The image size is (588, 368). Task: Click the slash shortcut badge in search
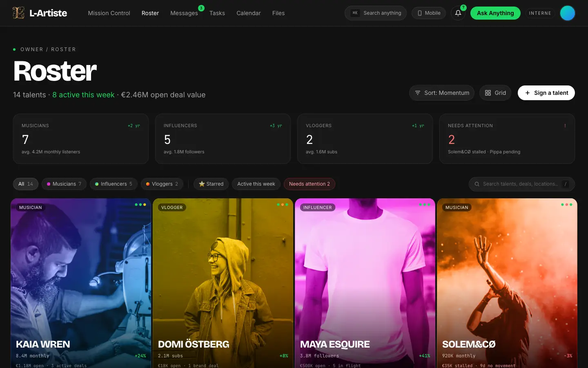click(566, 184)
